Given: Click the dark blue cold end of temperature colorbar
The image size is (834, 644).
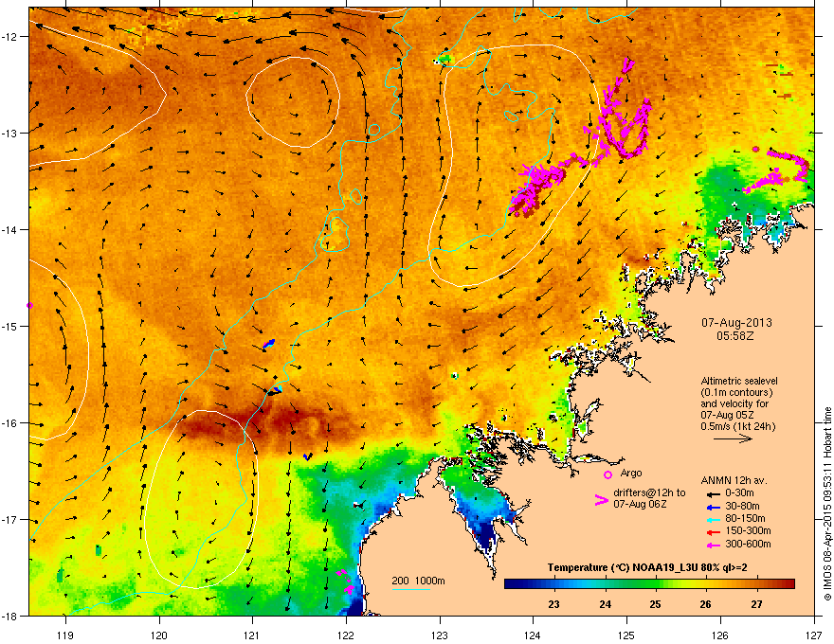Looking at the screenshot, I should 514,584.
